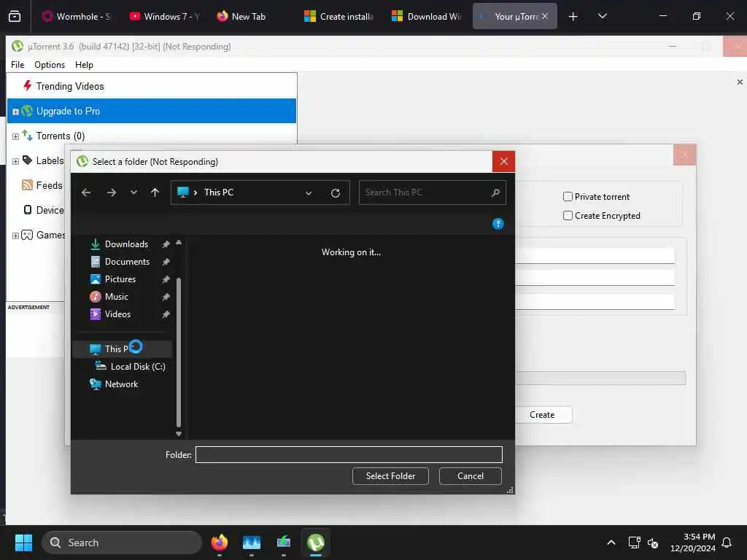The image size is (747, 560).
Task: Open help in the folder dialog
Action: [x=498, y=224]
